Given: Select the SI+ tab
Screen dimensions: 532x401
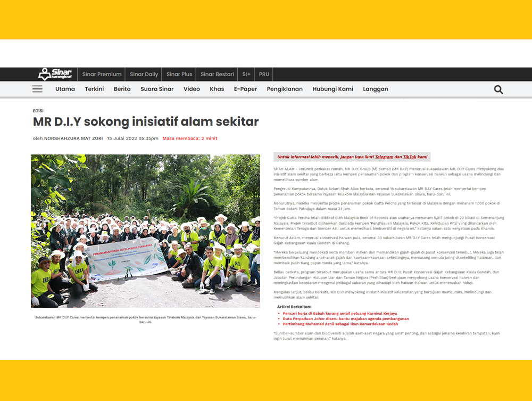Looking at the screenshot, I should [246, 75].
